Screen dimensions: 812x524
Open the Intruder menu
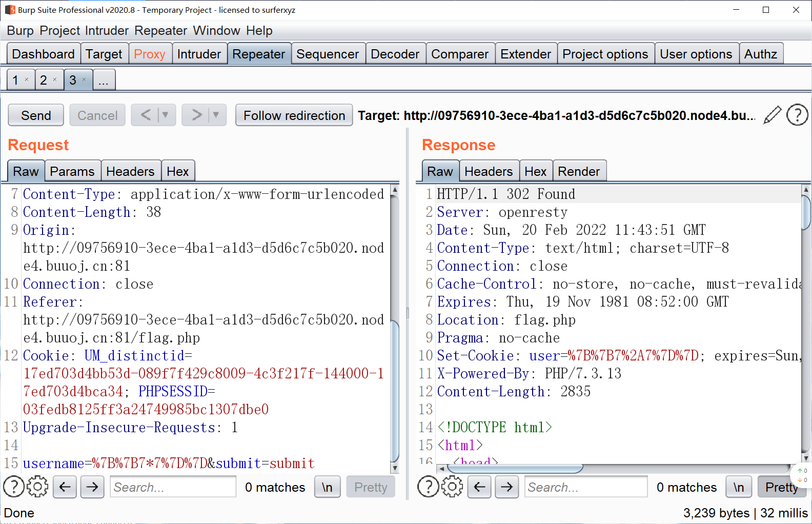[x=107, y=31]
